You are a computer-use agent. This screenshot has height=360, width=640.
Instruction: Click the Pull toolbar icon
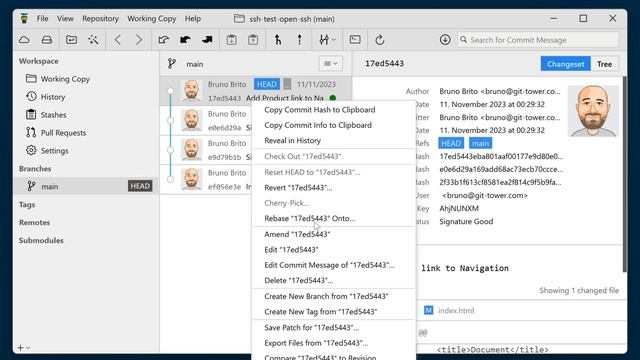(185, 40)
